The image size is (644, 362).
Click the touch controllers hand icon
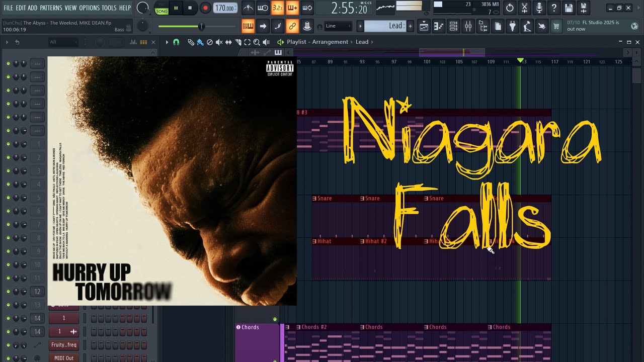click(x=542, y=26)
